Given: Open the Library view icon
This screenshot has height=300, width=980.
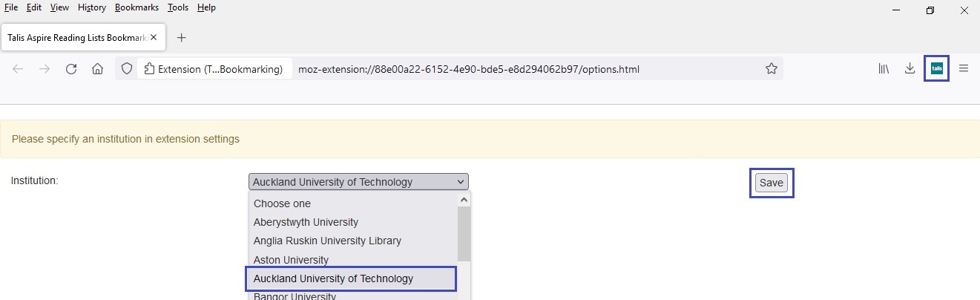Looking at the screenshot, I should [884, 69].
